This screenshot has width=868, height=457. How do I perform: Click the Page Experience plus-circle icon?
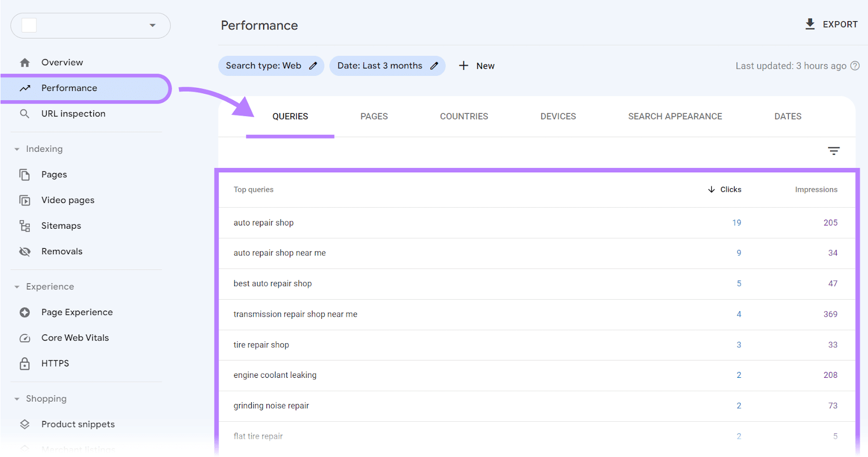click(25, 312)
